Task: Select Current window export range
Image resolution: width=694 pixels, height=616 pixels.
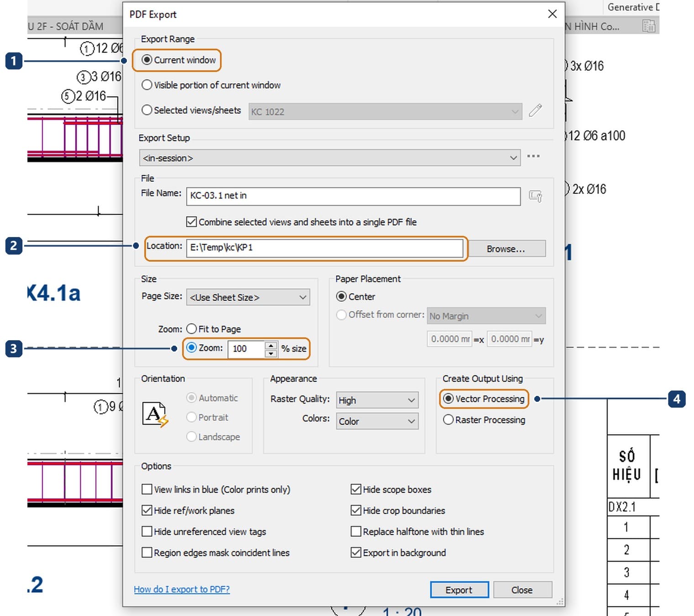Action: click(179, 60)
